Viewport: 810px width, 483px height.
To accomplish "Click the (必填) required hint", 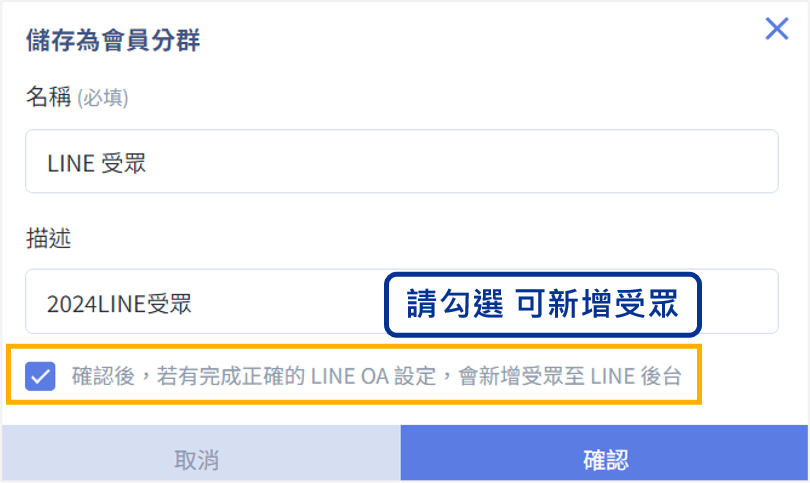I will click(103, 98).
